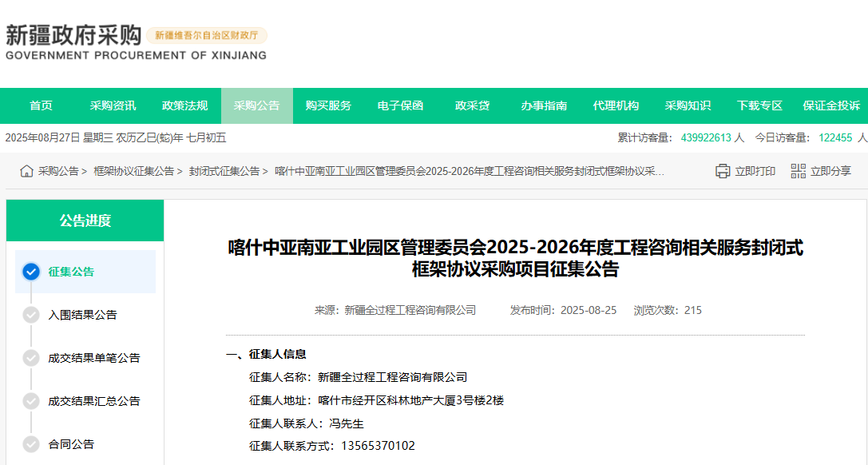Click the gray icon next to 成交结果汇总公告
The image size is (868, 465).
point(30,401)
